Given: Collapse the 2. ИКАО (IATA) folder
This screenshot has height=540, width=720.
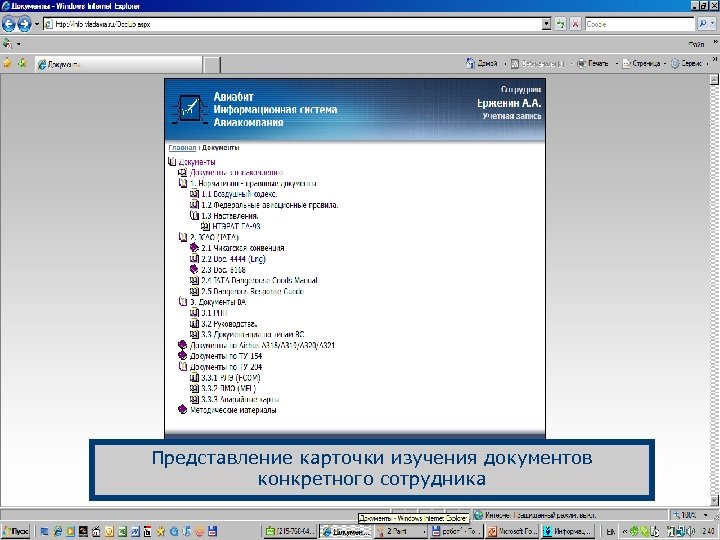Looking at the screenshot, I should [x=183, y=237].
